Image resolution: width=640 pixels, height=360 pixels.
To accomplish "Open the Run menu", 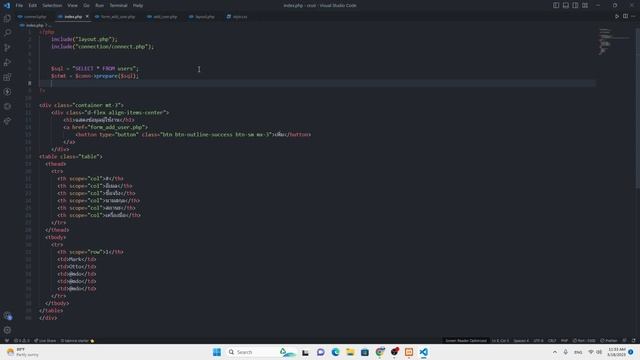I will 100,5.
